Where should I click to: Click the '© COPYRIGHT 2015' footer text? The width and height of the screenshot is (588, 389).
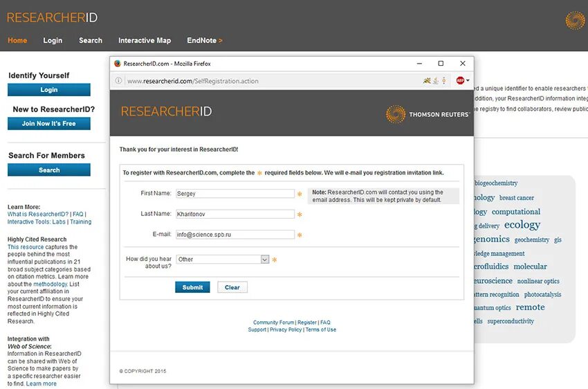[x=143, y=371]
